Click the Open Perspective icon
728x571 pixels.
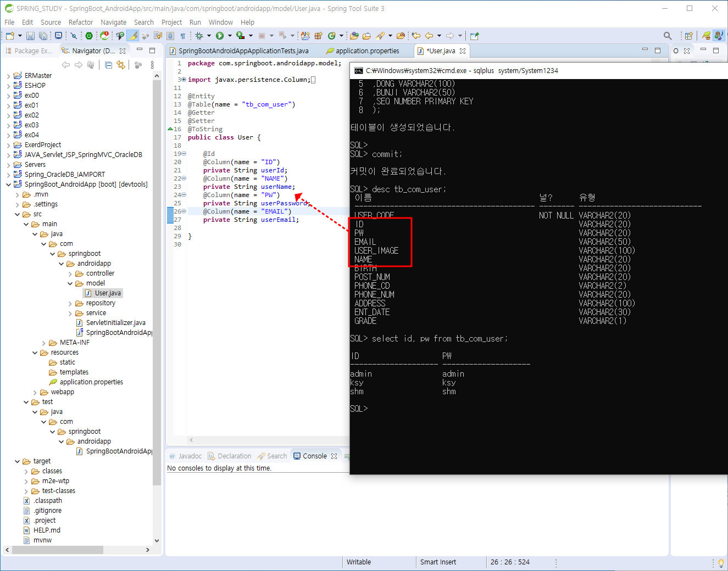click(x=688, y=36)
